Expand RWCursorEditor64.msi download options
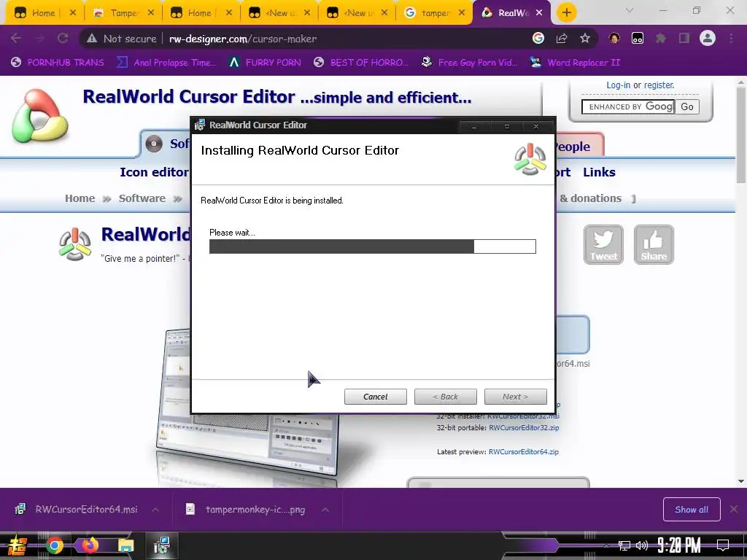This screenshot has width=747, height=560. (x=155, y=510)
